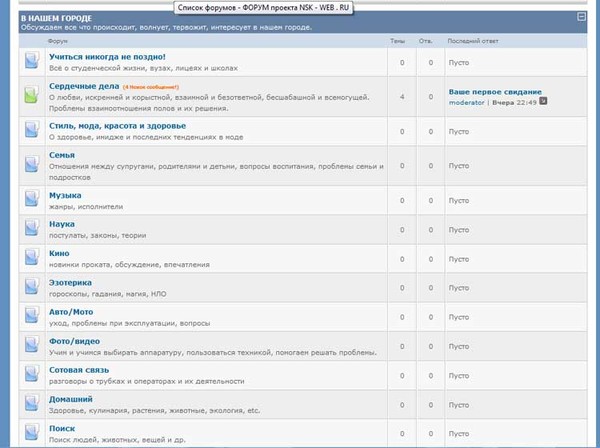Open the Музыка forum

click(x=65, y=195)
